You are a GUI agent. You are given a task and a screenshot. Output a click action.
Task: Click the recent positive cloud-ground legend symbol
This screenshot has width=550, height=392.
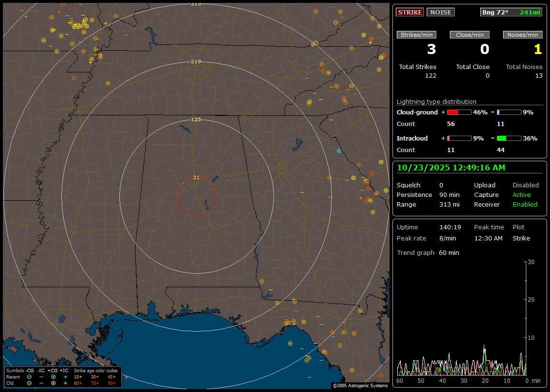click(53, 377)
